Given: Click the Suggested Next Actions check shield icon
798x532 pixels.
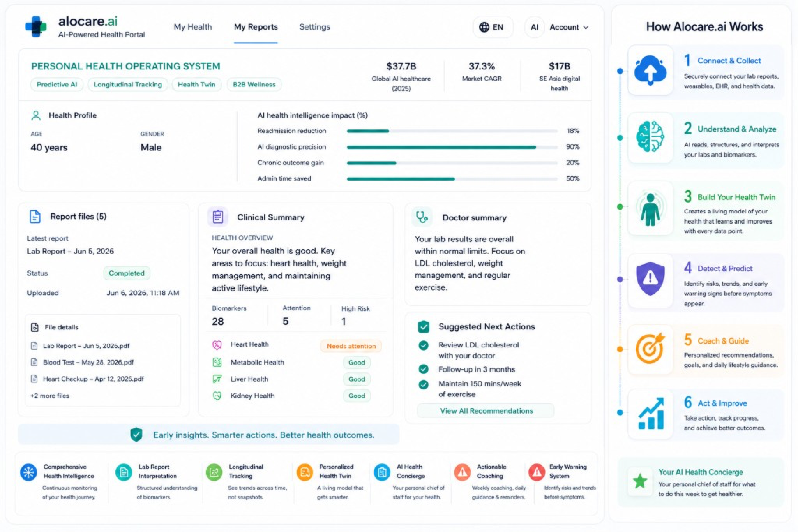Looking at the screenshot, I should 424,327.
